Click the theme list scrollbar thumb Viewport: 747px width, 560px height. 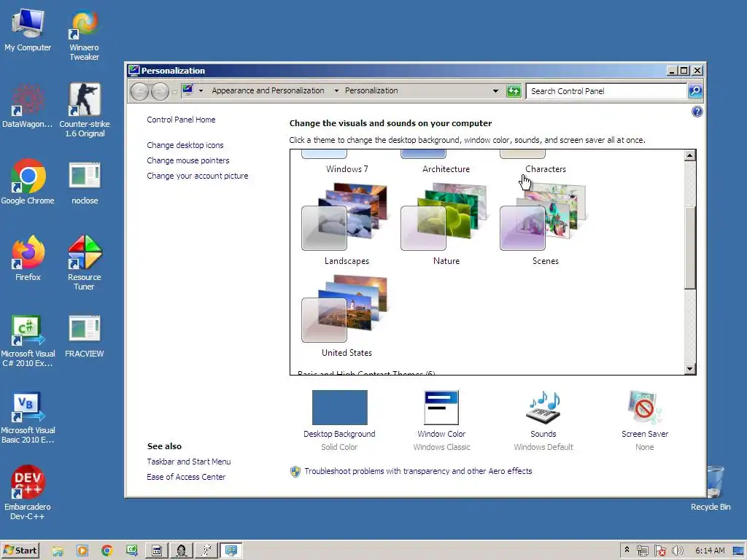point(690,248)
